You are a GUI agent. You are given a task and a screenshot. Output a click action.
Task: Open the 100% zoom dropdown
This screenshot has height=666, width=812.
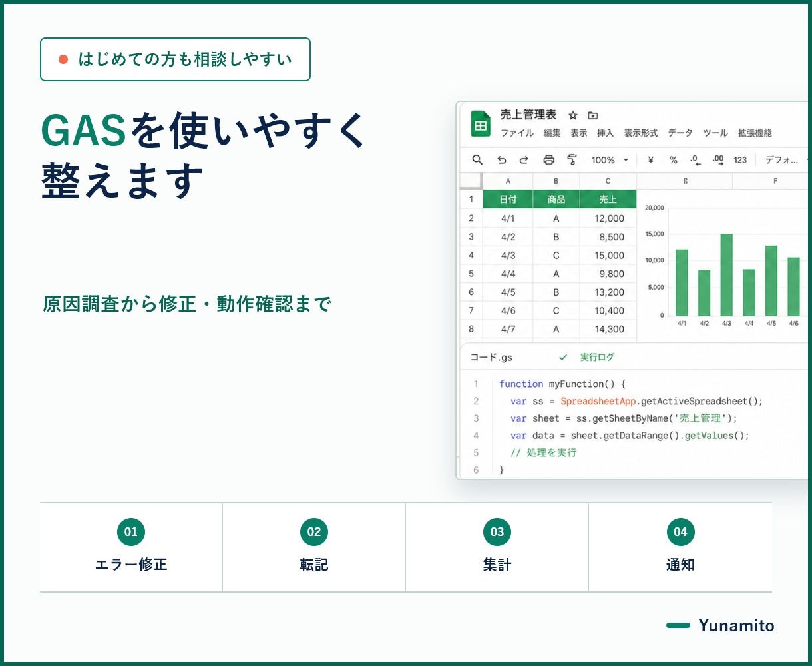[x=610, y=160]
